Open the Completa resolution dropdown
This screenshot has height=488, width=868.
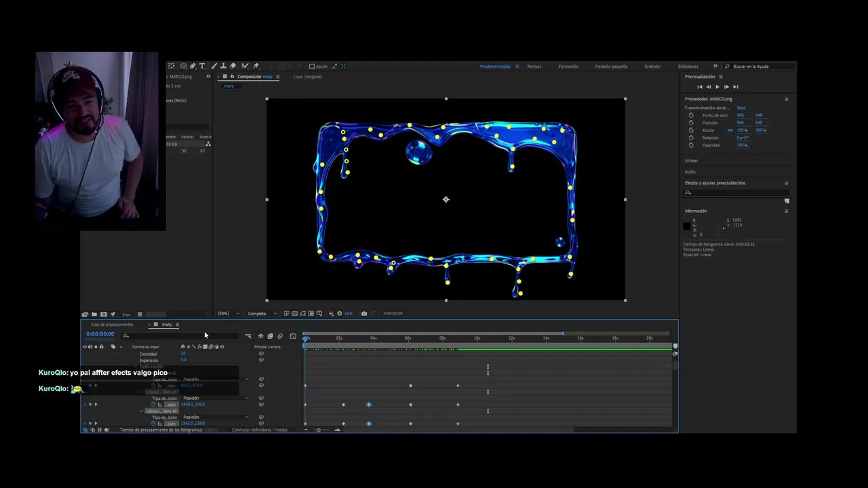click(262, 313)
